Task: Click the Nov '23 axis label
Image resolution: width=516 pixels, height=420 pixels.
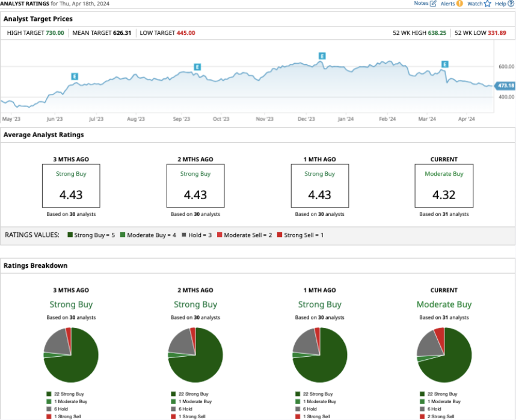Action: (265, 119)
